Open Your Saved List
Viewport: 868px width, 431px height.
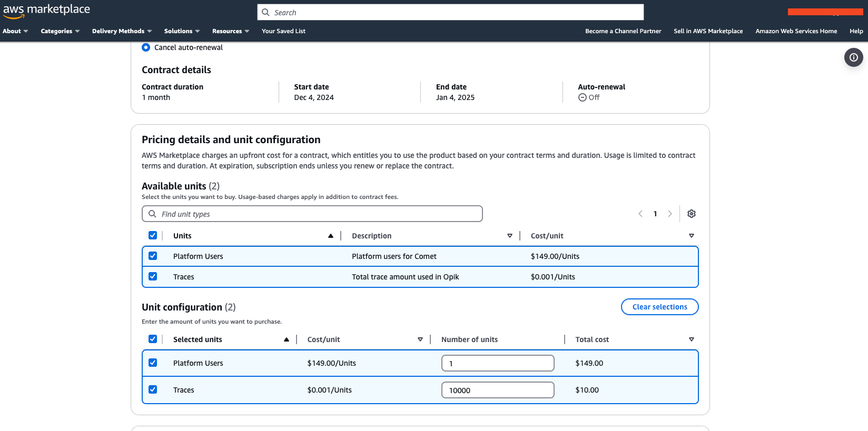(x=283, y=31)
